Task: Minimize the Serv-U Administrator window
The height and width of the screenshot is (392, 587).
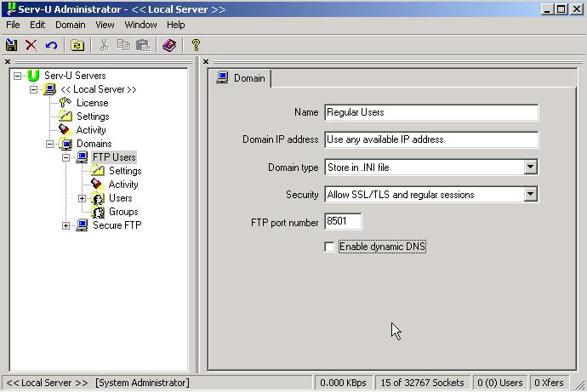Action: (548, 9)
